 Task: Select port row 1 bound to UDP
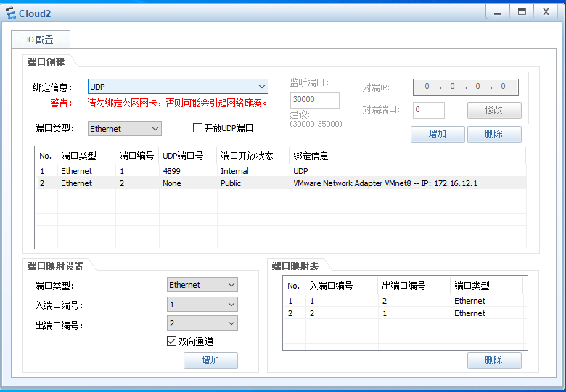point(254,171)
